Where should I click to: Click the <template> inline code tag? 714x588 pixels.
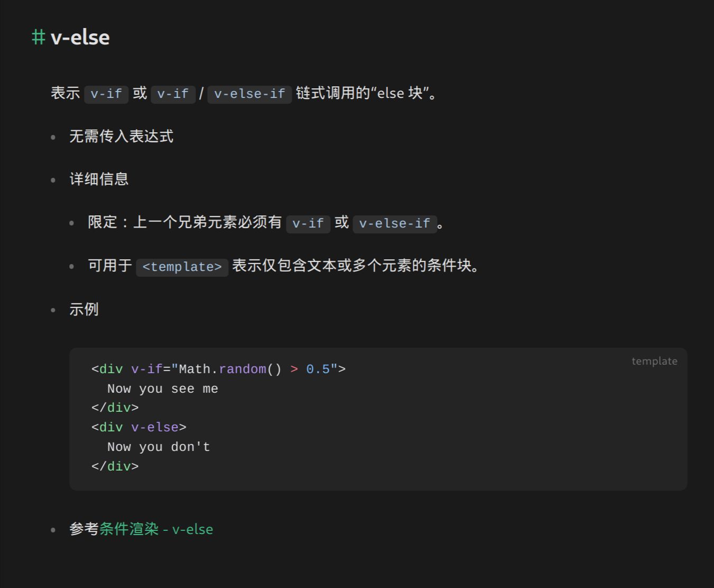coord(182,267)
